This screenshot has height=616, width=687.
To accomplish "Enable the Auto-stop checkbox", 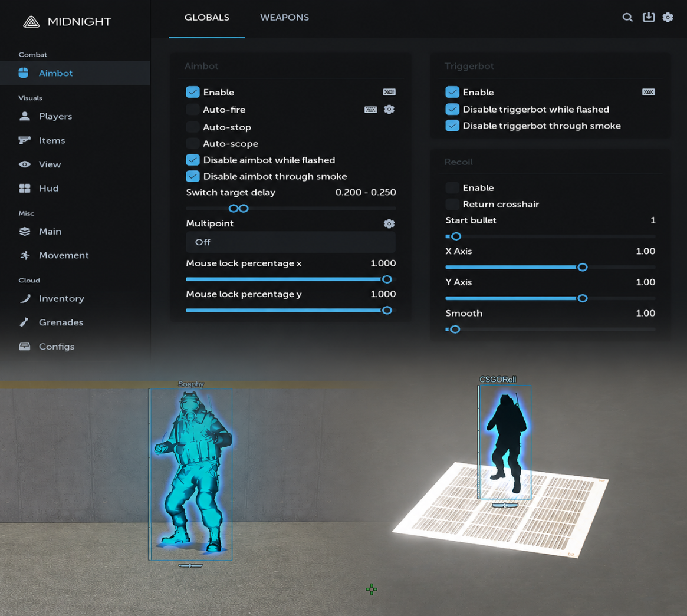I will (192, 127).
